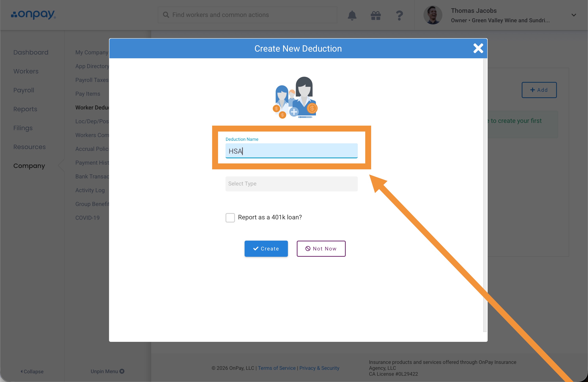Click the Unpin Menu x icon

coord(122,371)
